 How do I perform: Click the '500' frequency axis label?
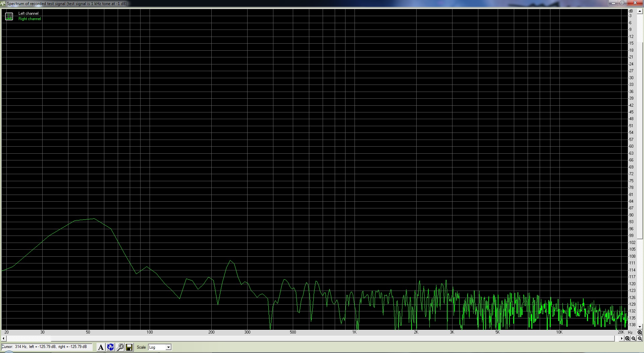pyautogui.click(x=293, y=332)
